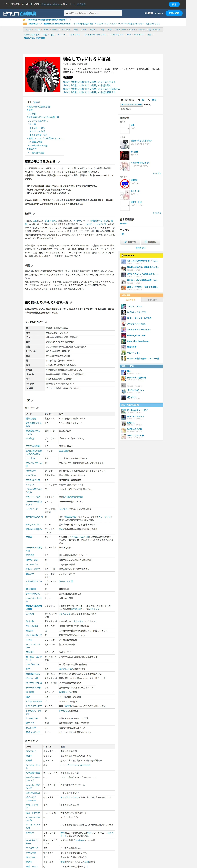Screen dimensions: 197x868
Task: Click the pixivision header logo
Action: tap(127, 255)
